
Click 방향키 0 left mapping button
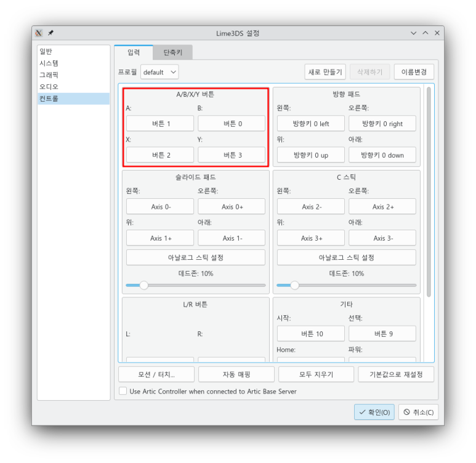pos(311,124)
